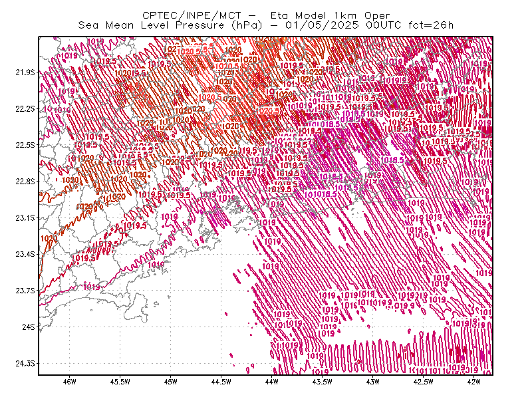Click the 42W longitude axis label

pos(473,382)
